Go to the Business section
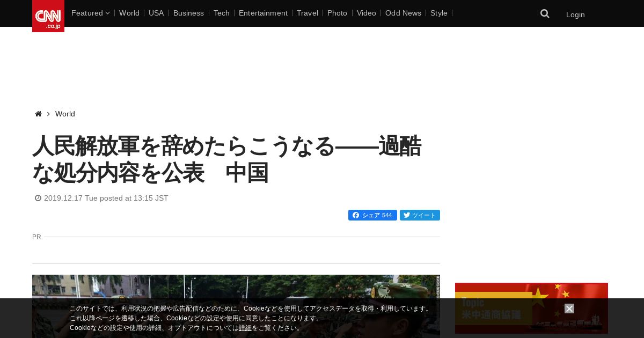This screenshot has height=338, width=644. click(x=188, y=13)
